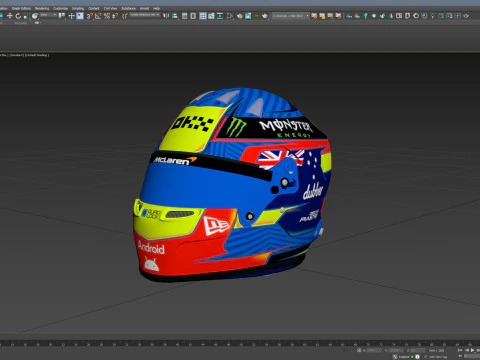480x360 pixels.
Task: Open the Curve Editor
Action: (211, 16)
